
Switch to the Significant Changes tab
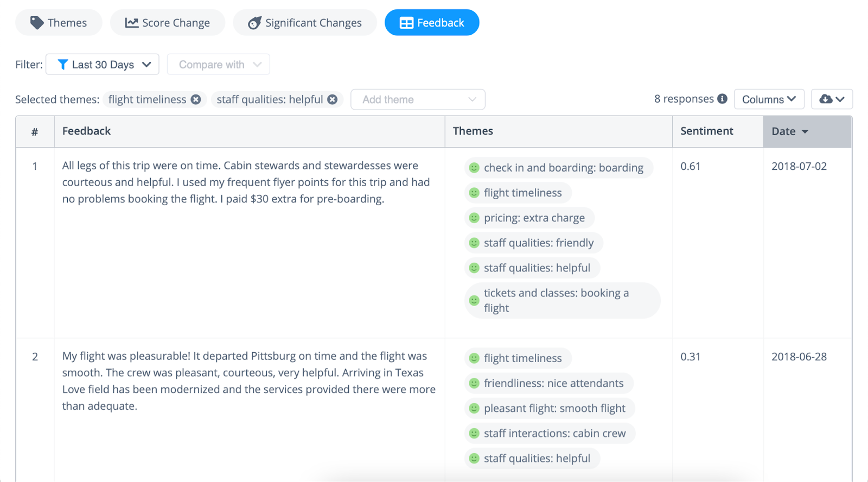coord(305,23)
